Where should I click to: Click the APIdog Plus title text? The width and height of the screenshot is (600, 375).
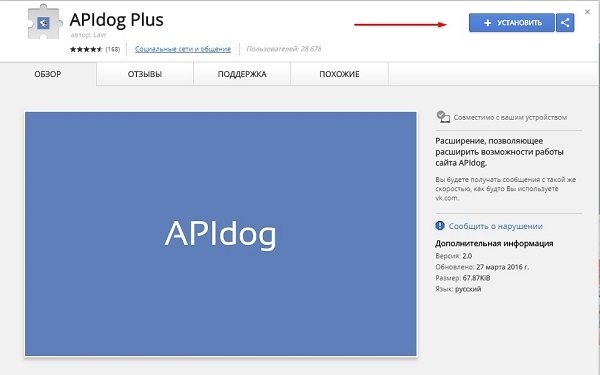pos(117,20)
